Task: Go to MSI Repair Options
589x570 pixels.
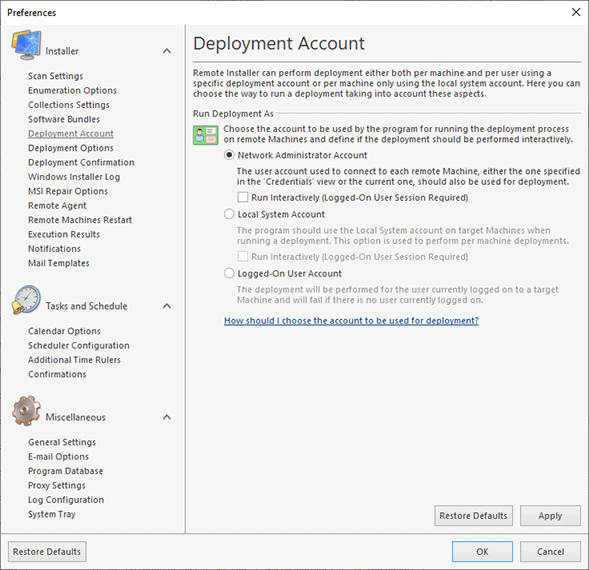Action: [68, 191]
